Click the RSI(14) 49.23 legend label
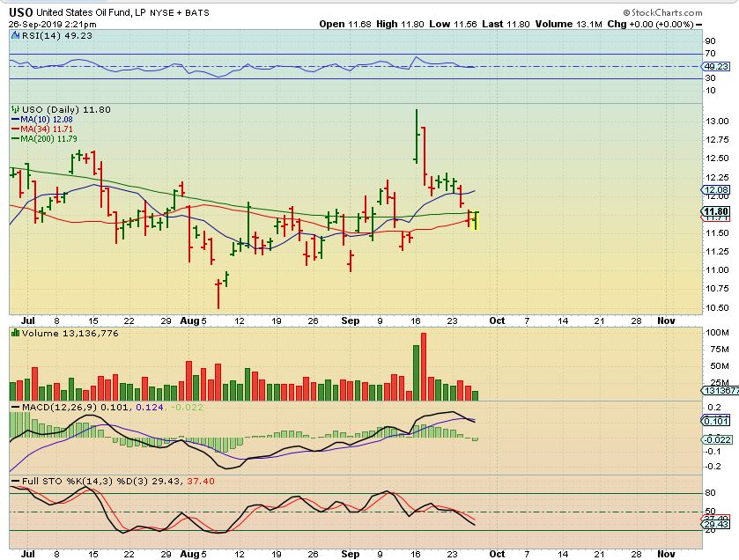 tap(57, 35)
